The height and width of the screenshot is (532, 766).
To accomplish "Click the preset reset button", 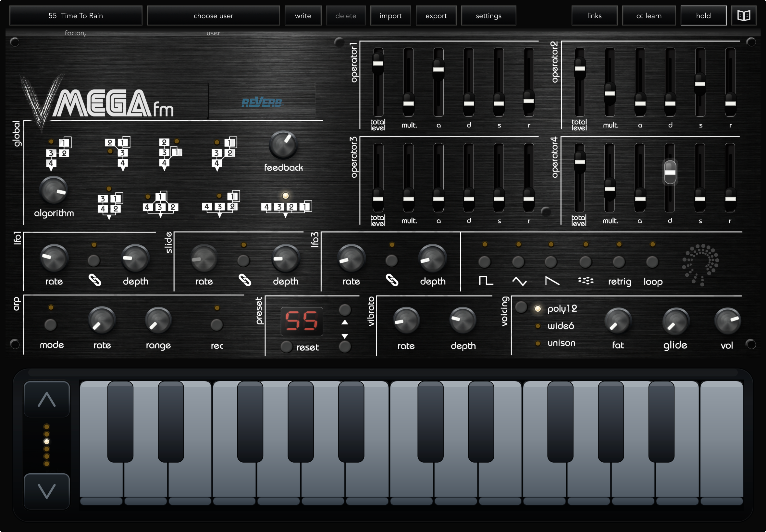I will 286,347.
